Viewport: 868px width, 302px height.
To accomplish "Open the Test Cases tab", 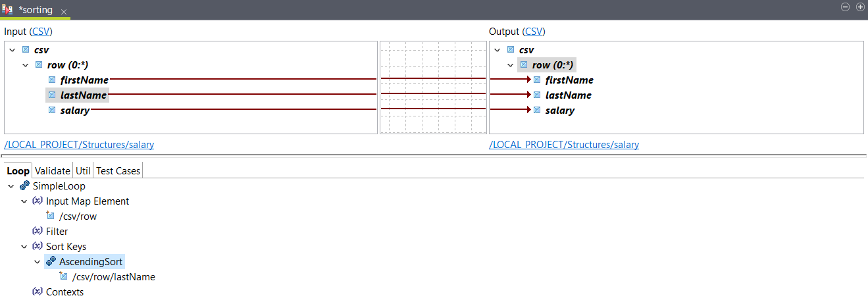I will point(118,171).
